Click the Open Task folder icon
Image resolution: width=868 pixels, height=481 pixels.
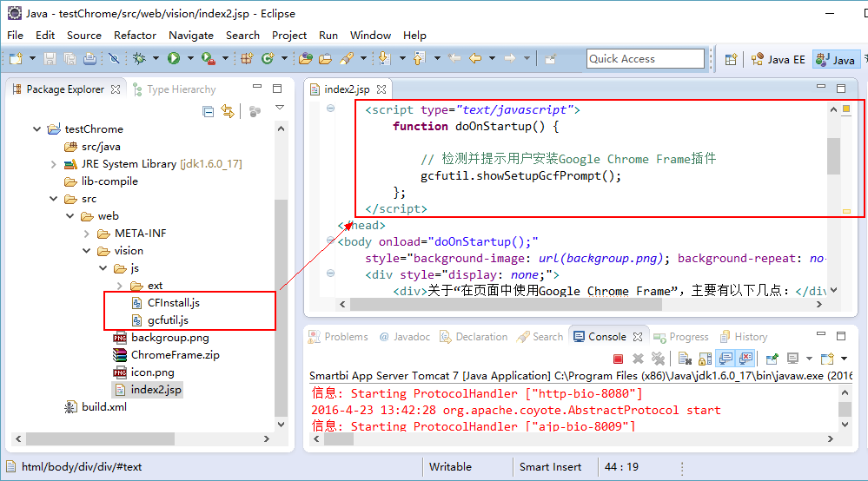point(326,58)
